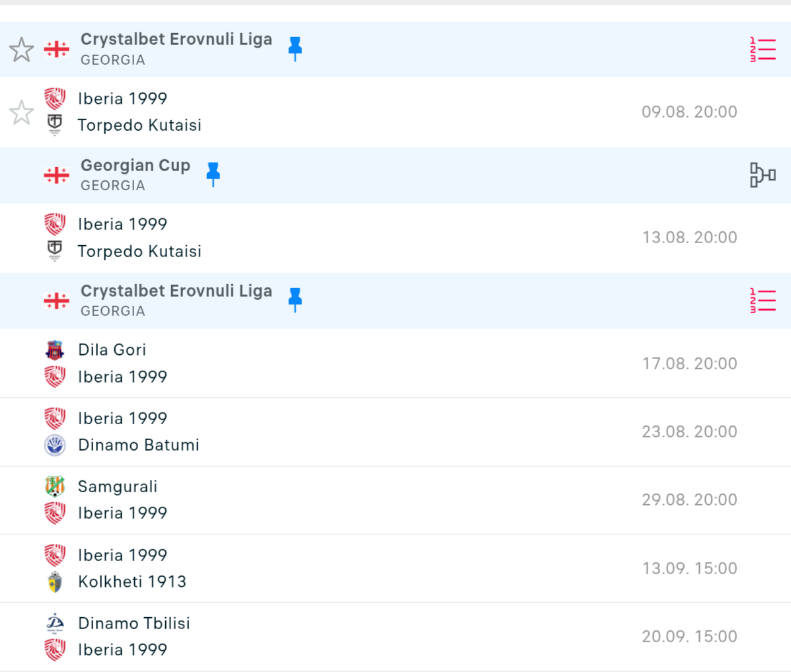Open the Dinamo Tbilisi team name
This screenshot has height=672, width=791.
133,623
